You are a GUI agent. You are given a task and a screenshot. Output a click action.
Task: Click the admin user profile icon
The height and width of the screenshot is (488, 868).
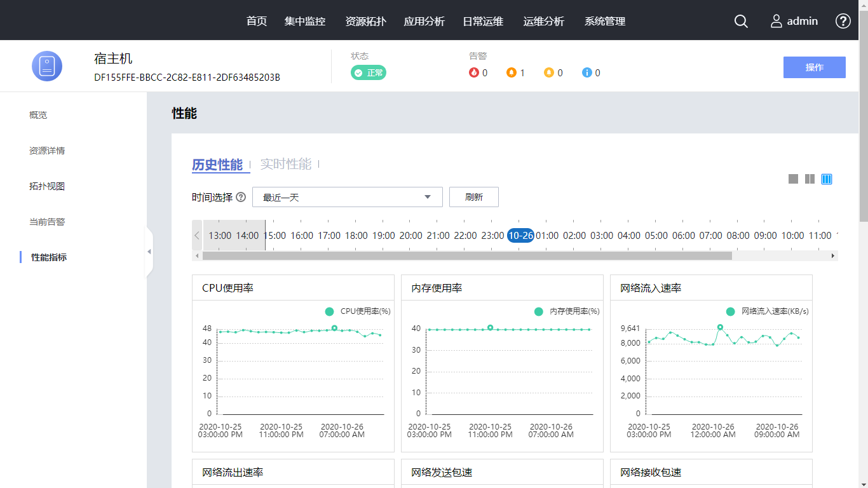click(776, 21)
